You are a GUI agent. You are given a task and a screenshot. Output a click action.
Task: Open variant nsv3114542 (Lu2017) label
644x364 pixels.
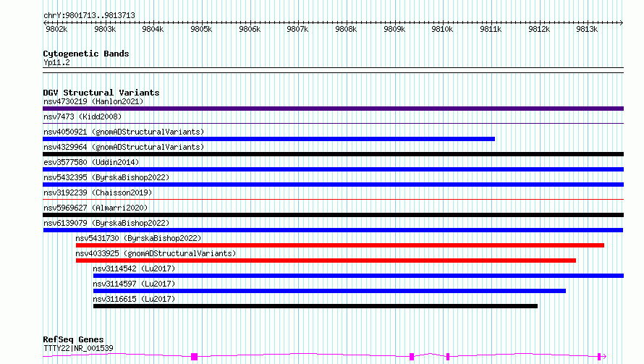[134, 268]
